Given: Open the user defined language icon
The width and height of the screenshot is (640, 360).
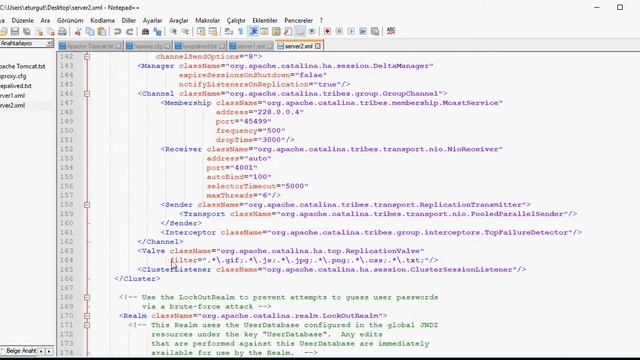Looking at the screenshot, I should [264, 31].
